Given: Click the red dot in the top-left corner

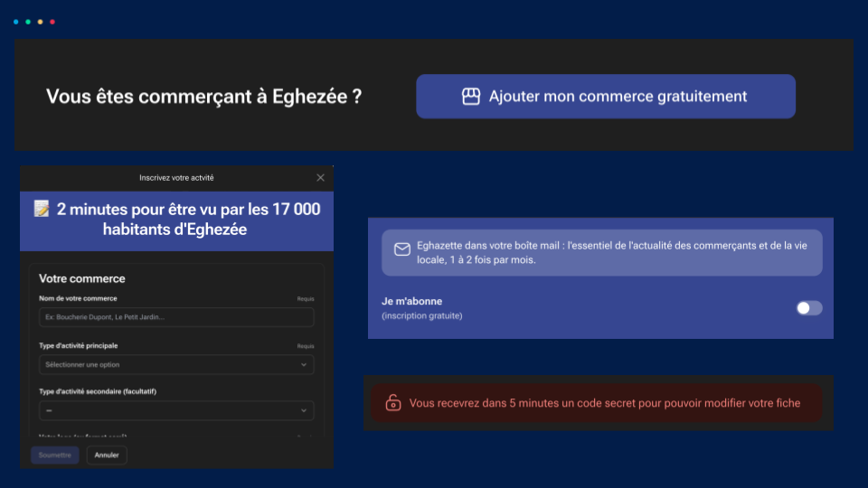Looking at the screenshot, I should point(52,22).
